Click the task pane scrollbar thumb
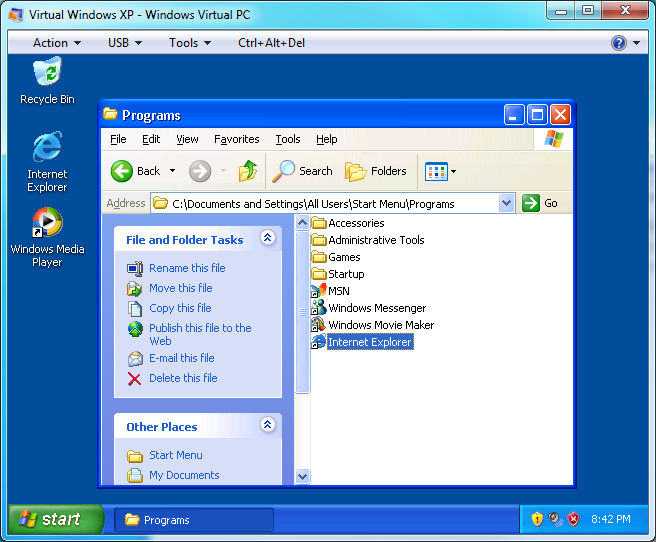 pyautogui.click(x=302, y=312)
